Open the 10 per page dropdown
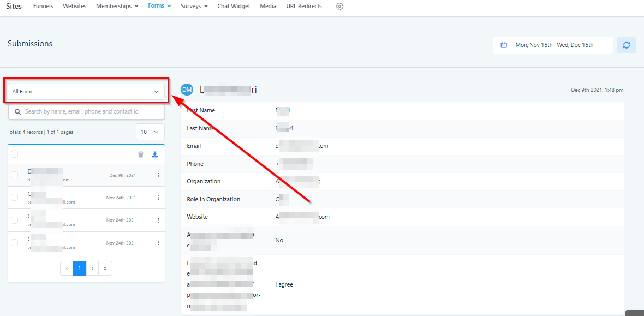This screenshot has width=644, height=316. [x=150, y=132]
